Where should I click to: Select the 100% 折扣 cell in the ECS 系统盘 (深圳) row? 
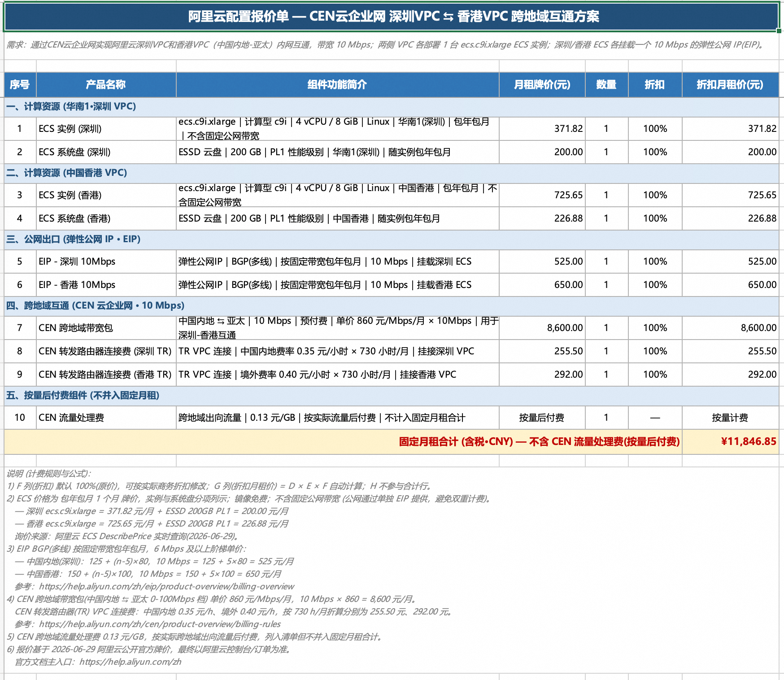pos(655,152)
